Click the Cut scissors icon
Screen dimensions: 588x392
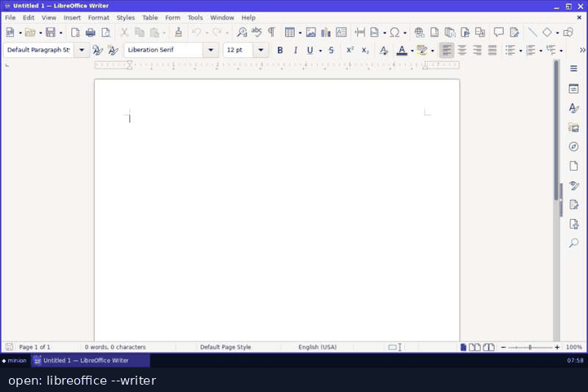[124, 33]
